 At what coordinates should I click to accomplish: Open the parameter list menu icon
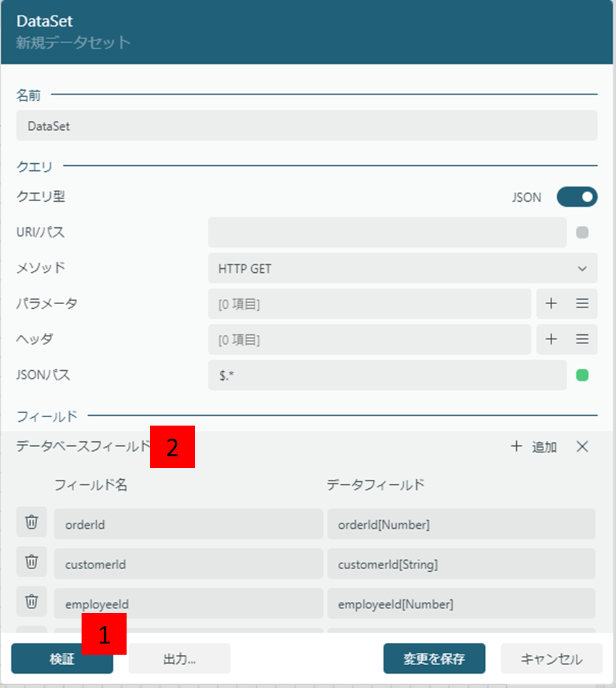pyautogui.click(x=582, y=304)
